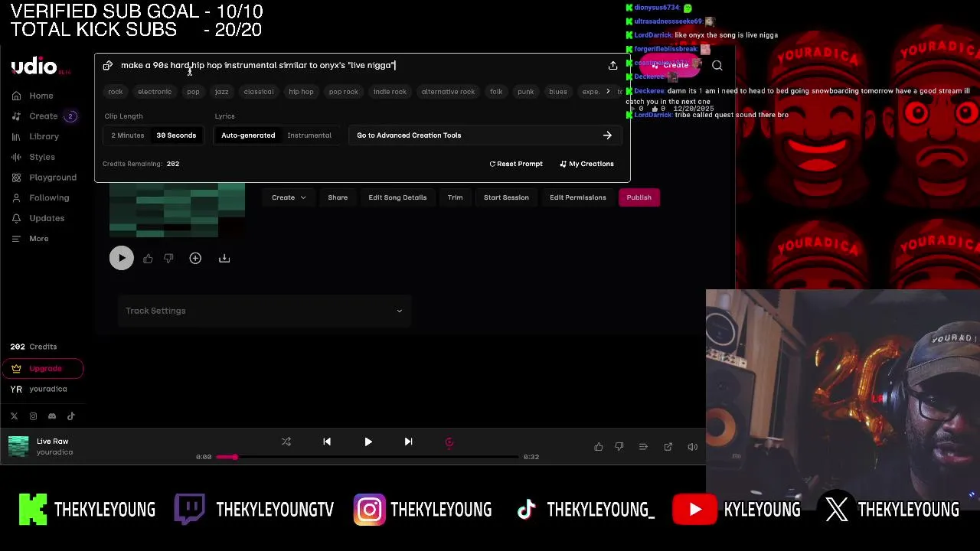Open the TikTok social icon in sidebar
Image resolution: width=980 pixels, height=551 pixels.
pyautogui.click(x=71, y=416)
